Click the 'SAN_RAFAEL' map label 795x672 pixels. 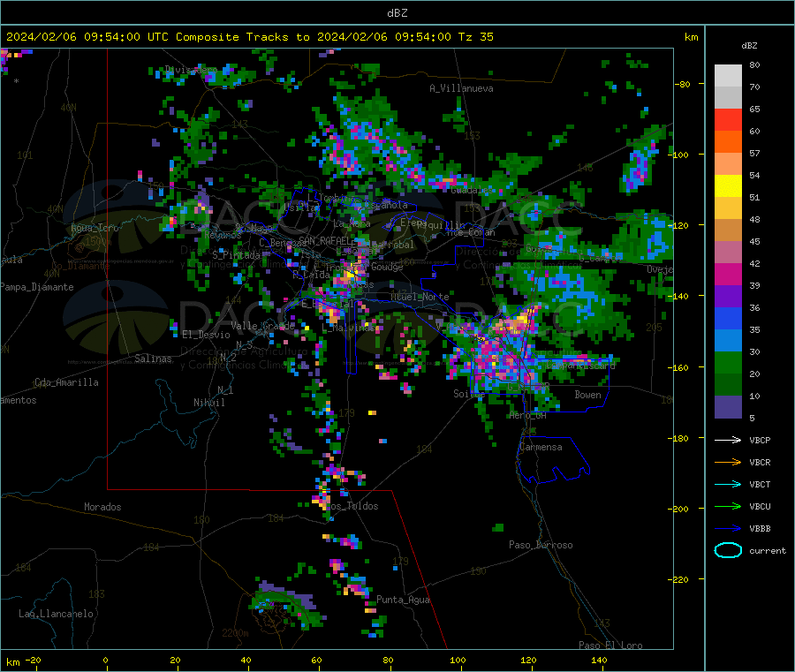click(x=325, y=241)
